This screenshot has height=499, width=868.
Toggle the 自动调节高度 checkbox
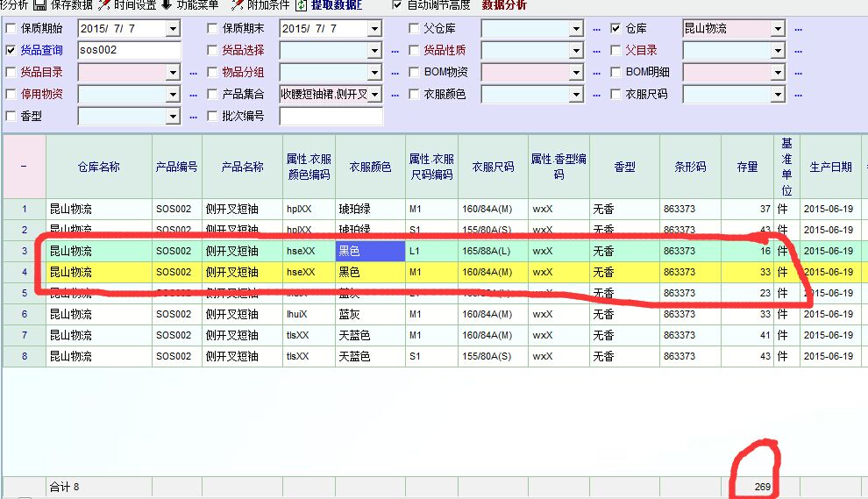397,5
